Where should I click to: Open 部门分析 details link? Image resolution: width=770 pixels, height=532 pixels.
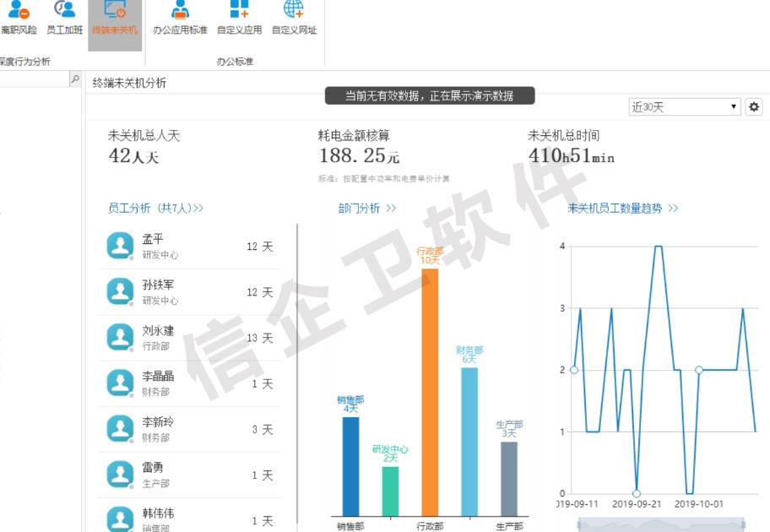366,208
